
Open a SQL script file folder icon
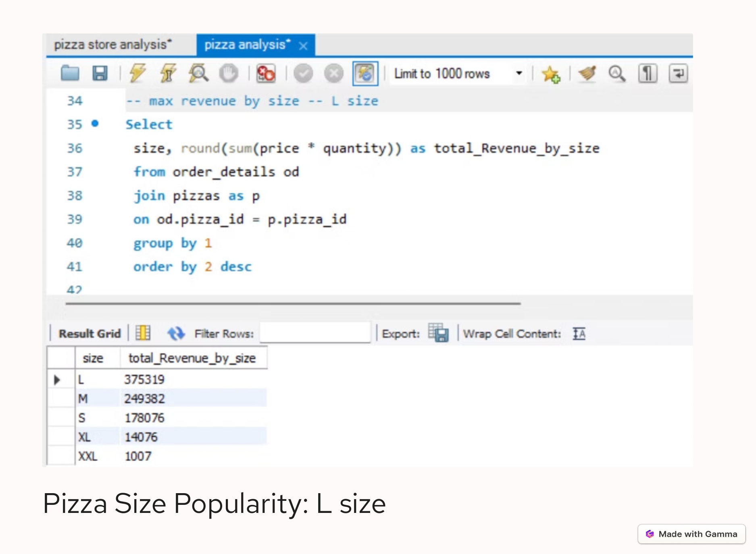pos(70,73)
